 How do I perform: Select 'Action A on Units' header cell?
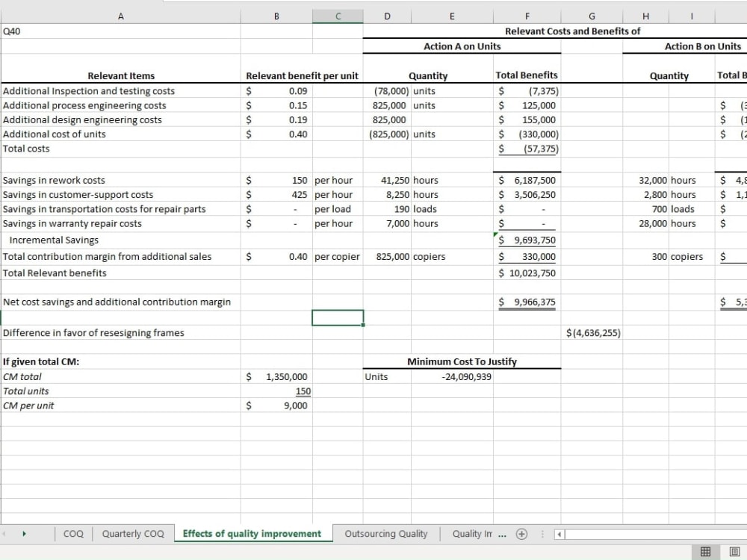coord(462,46)
